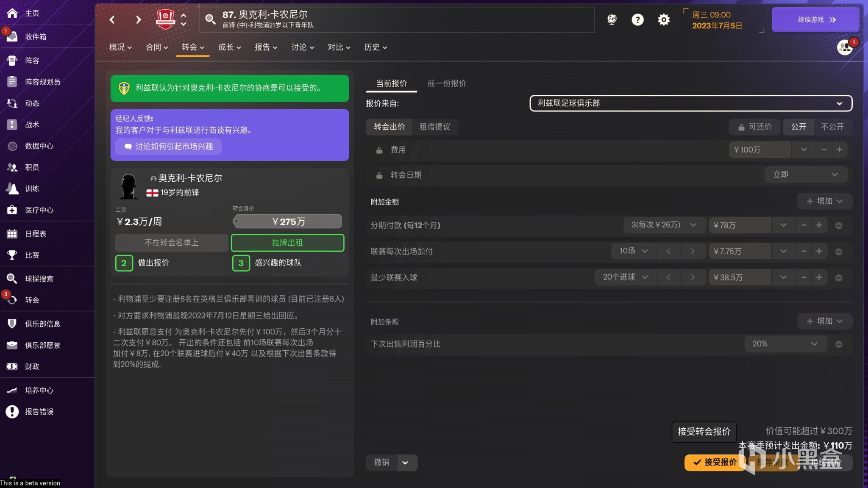Open 财政 finances icon
This screenshot has height=488, width=868.
pos(12,366)
